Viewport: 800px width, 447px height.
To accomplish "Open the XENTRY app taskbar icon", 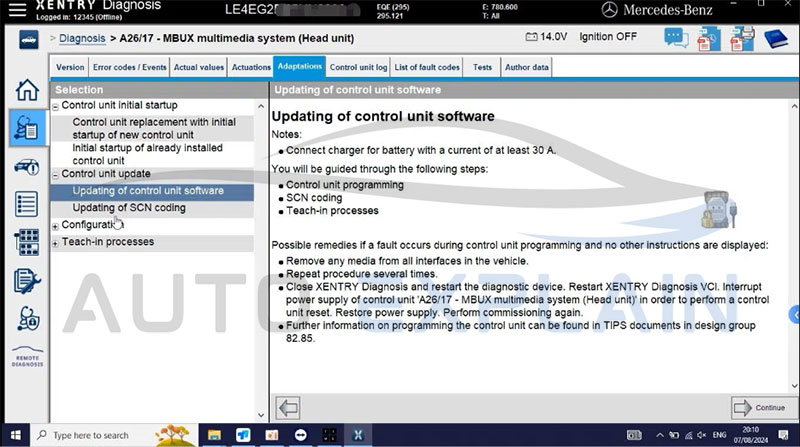I will click(x=358, y=435).
